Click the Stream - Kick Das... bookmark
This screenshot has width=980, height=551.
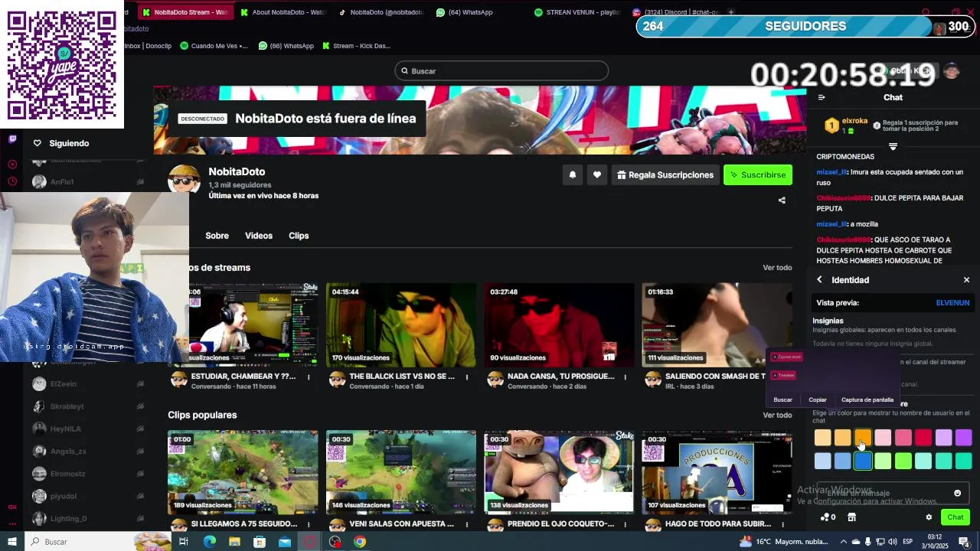357,46
